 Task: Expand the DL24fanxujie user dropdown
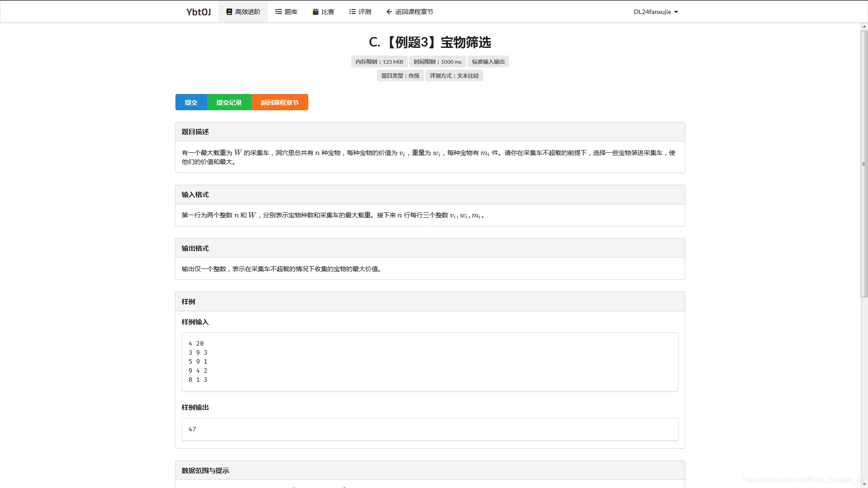click(x=652, y=12)
